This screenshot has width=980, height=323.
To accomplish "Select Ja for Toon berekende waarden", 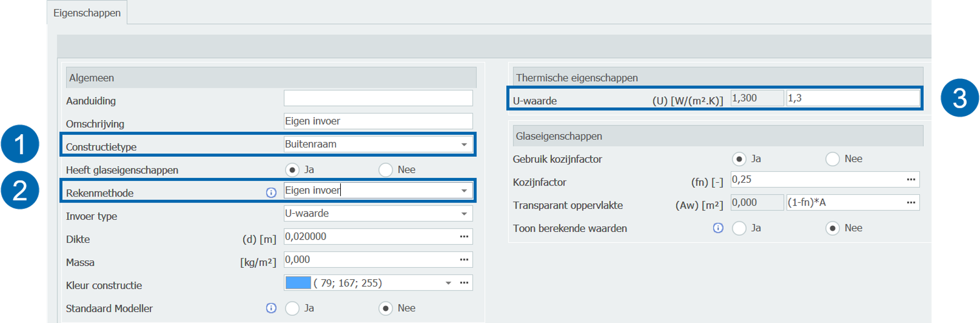I will click(x=739, y=228).
